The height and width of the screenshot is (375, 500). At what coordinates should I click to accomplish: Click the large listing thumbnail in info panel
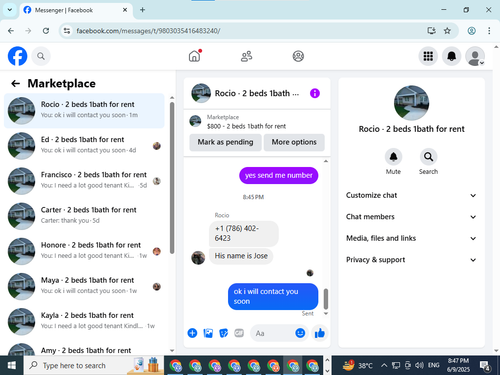point(411,103)
